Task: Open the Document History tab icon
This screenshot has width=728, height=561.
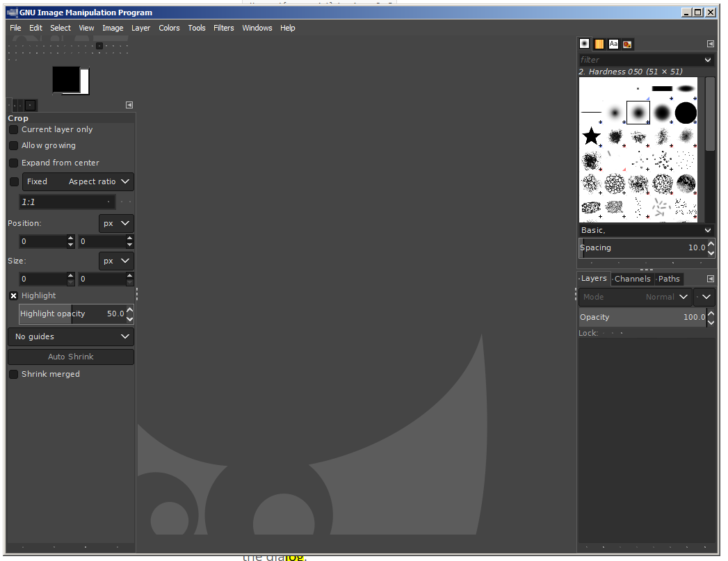Action: point(627,44)
